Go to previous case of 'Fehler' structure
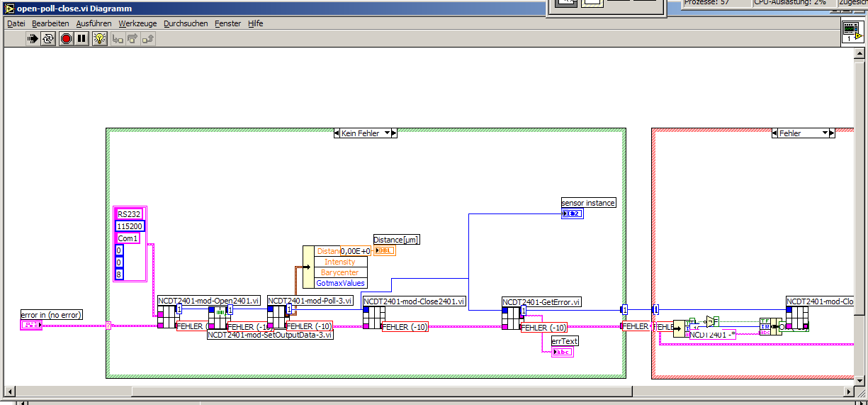The height and width of the screenshot is (405, 868). click(x=774, y=133)
